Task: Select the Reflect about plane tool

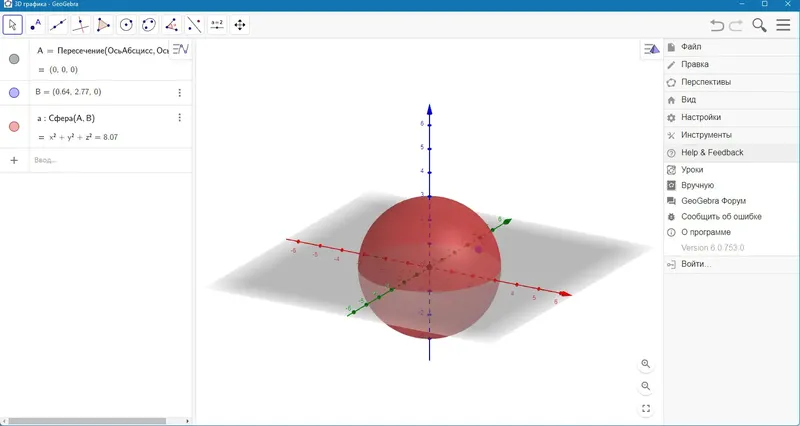Action: pyautogui.click(x=194, y=24)
